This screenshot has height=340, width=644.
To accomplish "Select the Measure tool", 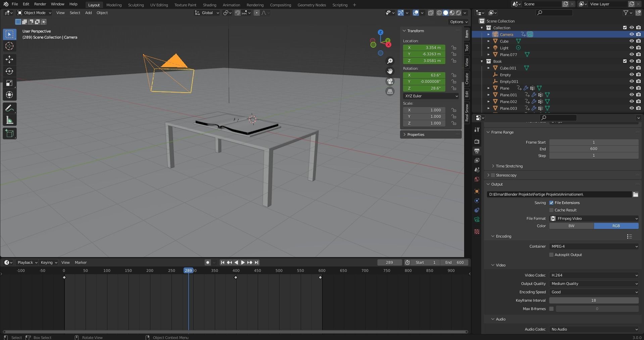I will (x=9, y=120).
